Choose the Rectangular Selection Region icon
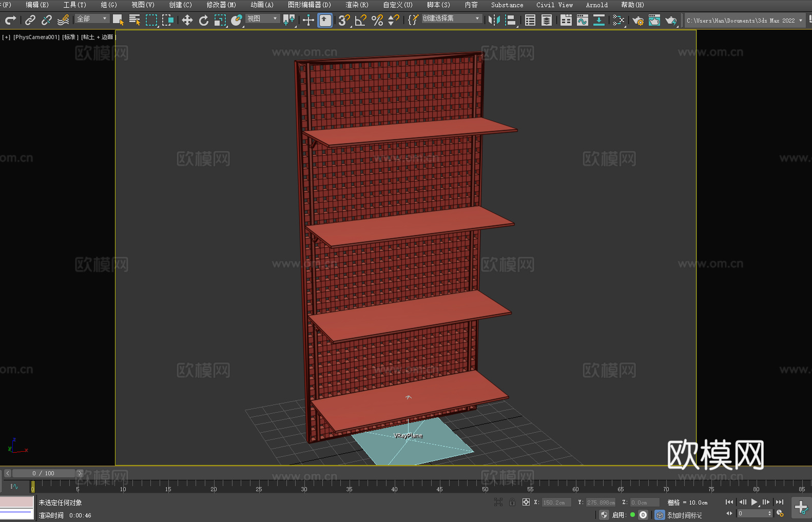The height and width of the screenshot is (522, 812). [151, 20]
